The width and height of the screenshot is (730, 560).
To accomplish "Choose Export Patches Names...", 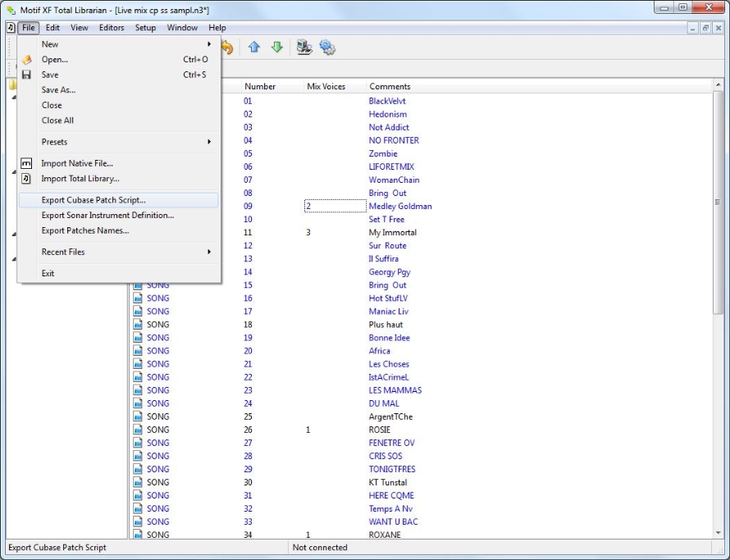I will point(119,230).
